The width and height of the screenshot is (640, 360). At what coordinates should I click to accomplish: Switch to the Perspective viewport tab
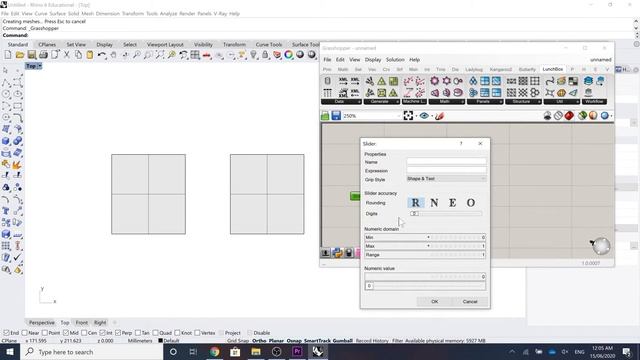point(42,322)
